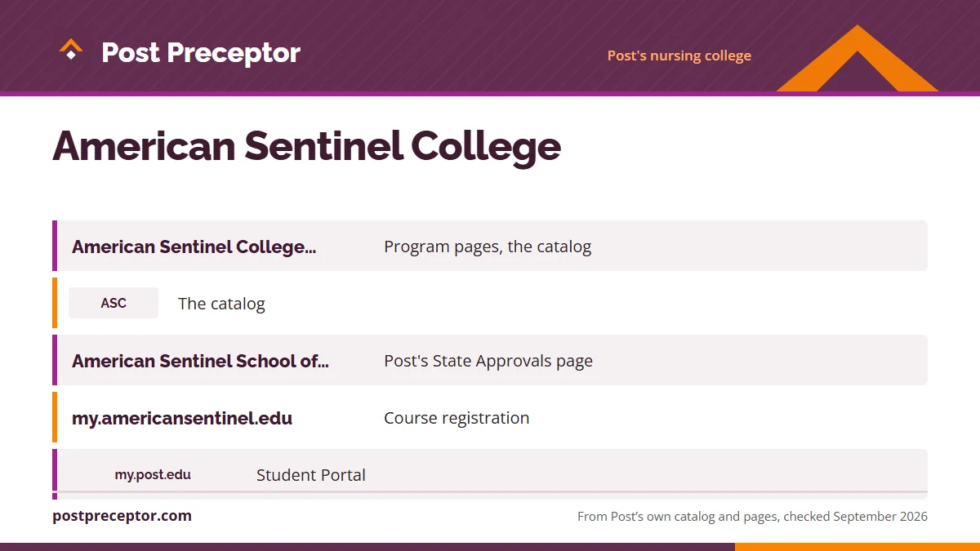Click the ASC badge
This screenshot has height=551, width=980.
tap(114, 303)
